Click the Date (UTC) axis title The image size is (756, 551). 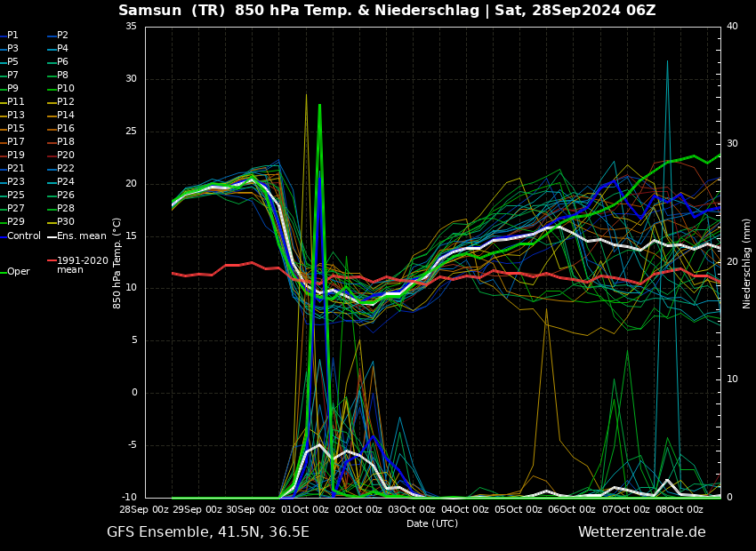[432, 523]
